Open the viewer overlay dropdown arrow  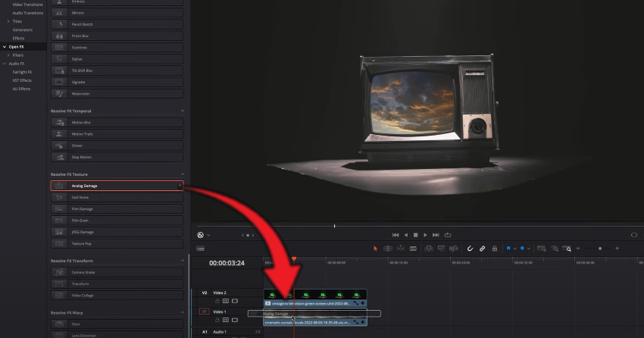208,236
